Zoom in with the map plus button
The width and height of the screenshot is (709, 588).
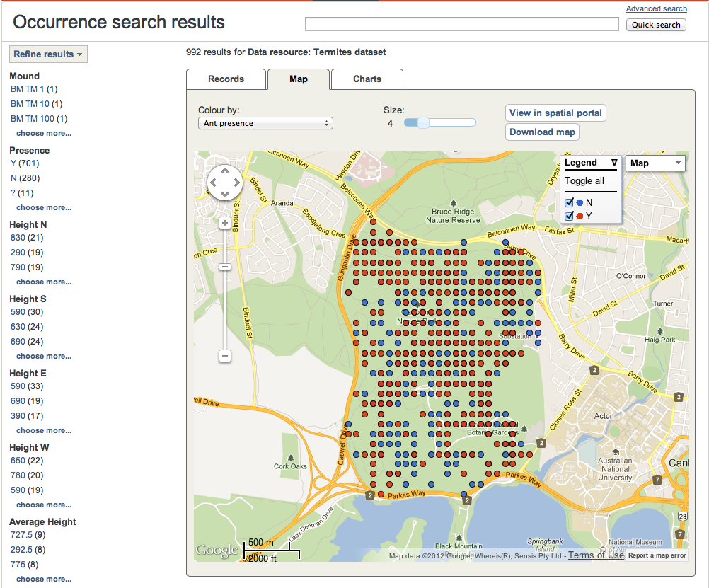click(x=225, y=223)
